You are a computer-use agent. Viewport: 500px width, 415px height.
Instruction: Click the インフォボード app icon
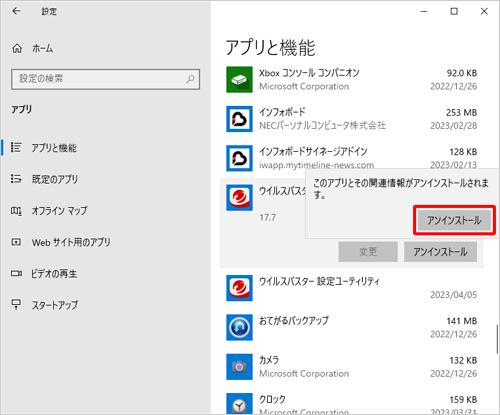(239, 119)
